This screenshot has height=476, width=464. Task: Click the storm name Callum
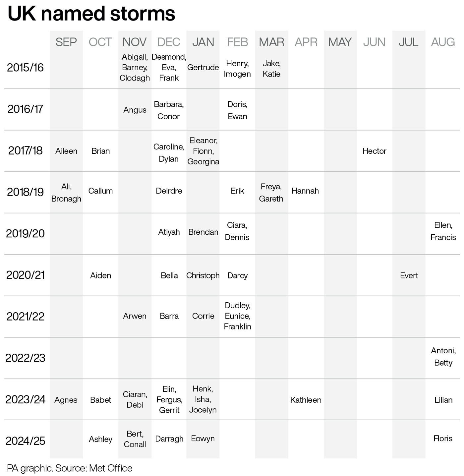pos(100,191)
